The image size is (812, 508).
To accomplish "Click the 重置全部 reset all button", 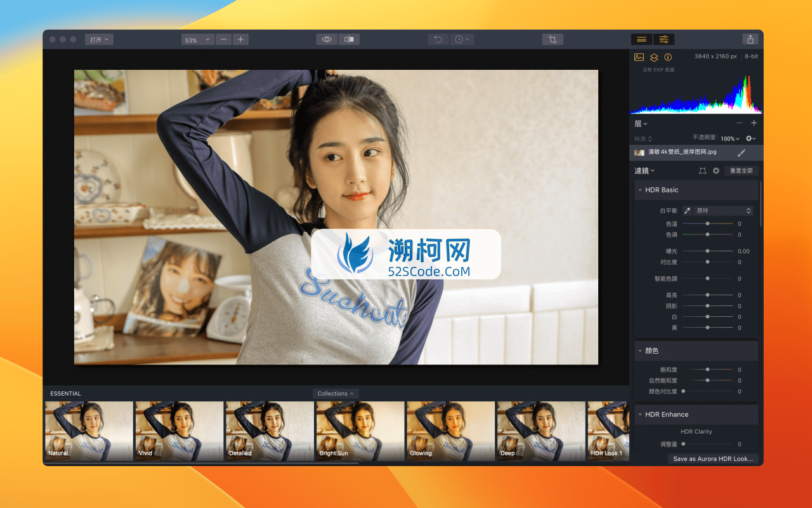I will tap(741, 171).
